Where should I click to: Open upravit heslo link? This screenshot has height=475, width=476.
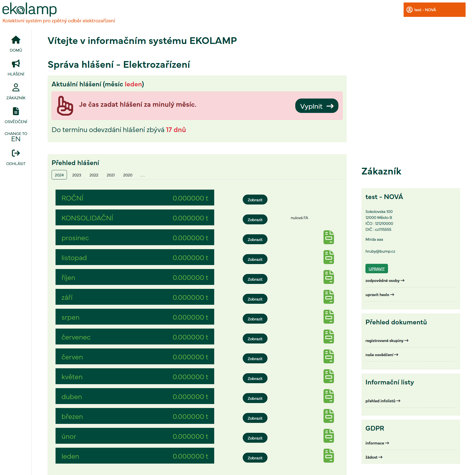[380, 295]
